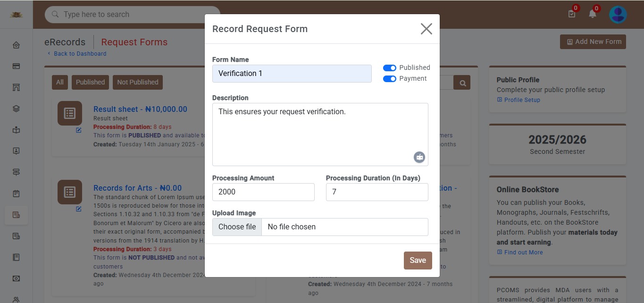
Task: Click Choose file to upload image
Action: (237, 227)
